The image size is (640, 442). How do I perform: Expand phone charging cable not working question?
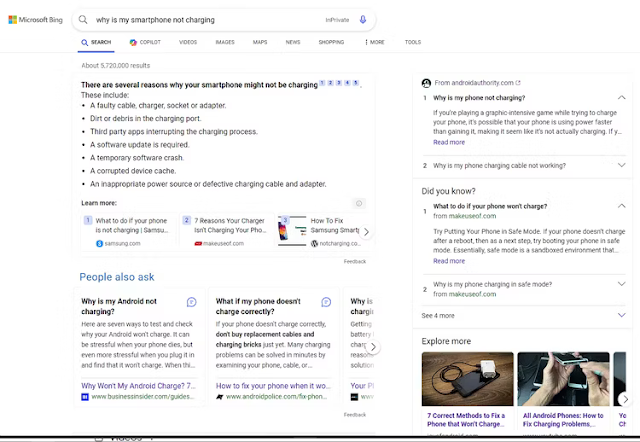621,165
